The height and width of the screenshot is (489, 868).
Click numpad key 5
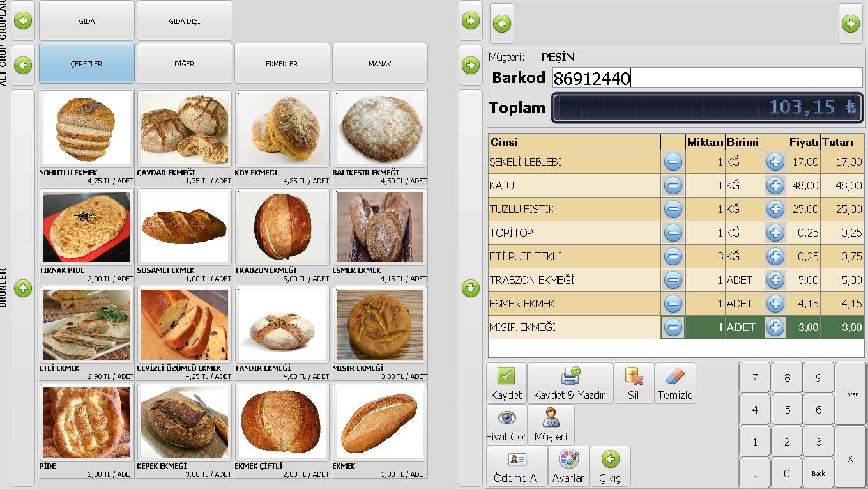coord(787,410)
